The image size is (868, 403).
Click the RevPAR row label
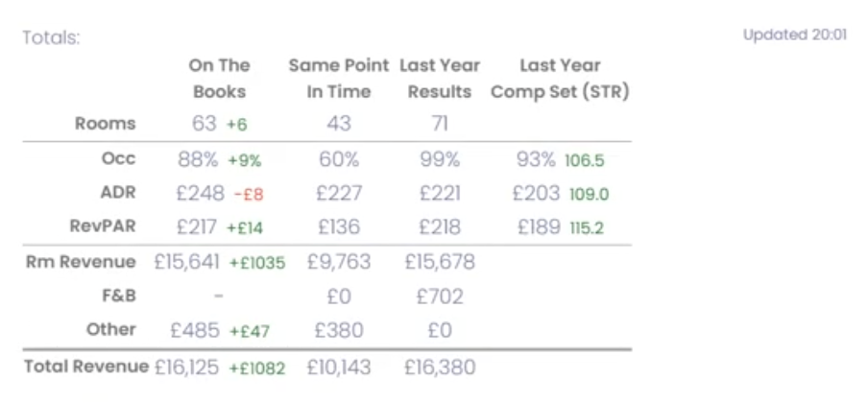(x=107, y=226)
